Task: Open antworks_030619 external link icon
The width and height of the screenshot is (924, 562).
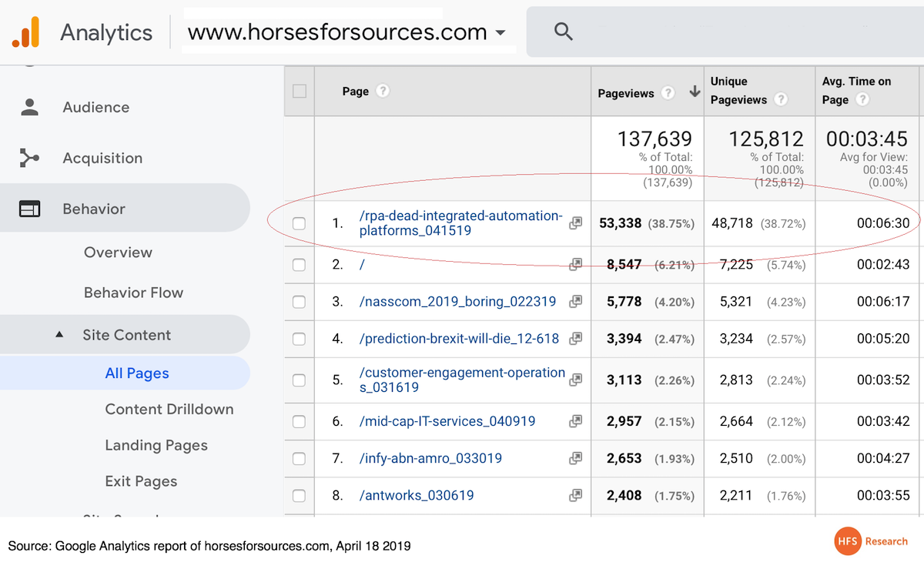Action: [x=575, y=495]
